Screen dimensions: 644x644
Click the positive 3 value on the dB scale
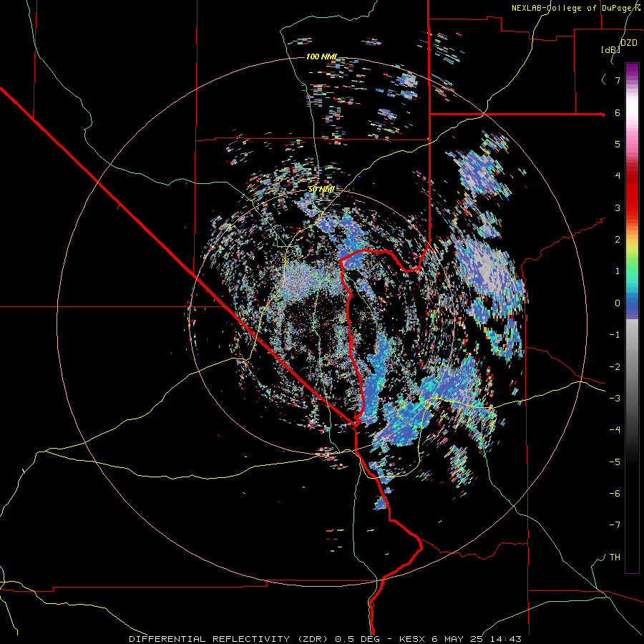pos(618,208)
